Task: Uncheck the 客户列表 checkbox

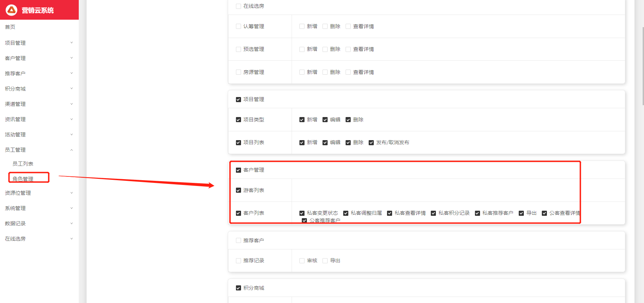Action: click(x=238, y=213)
